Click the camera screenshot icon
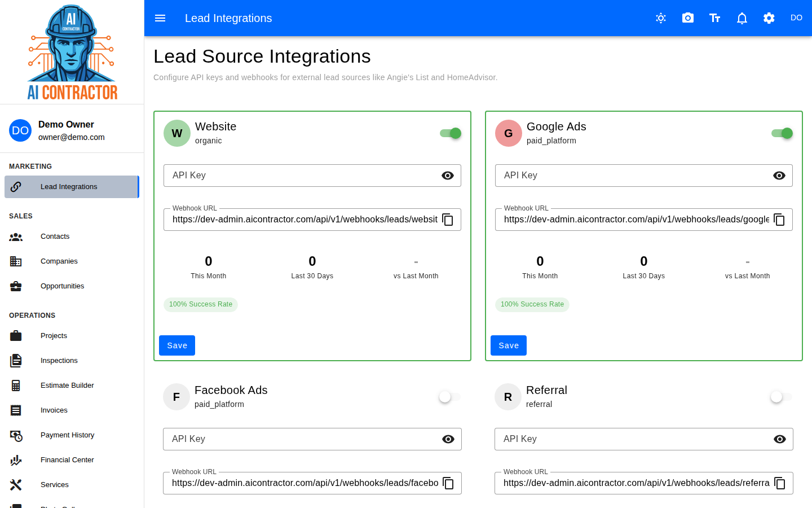The width and height of the screenshot is (812, 508). (x=688, y=18)
